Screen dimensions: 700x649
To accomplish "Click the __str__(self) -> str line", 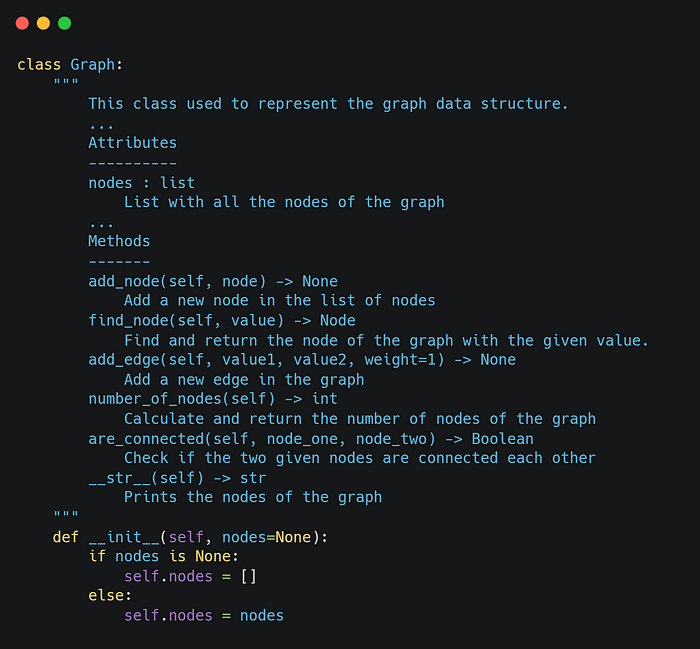I will (177, 478).
